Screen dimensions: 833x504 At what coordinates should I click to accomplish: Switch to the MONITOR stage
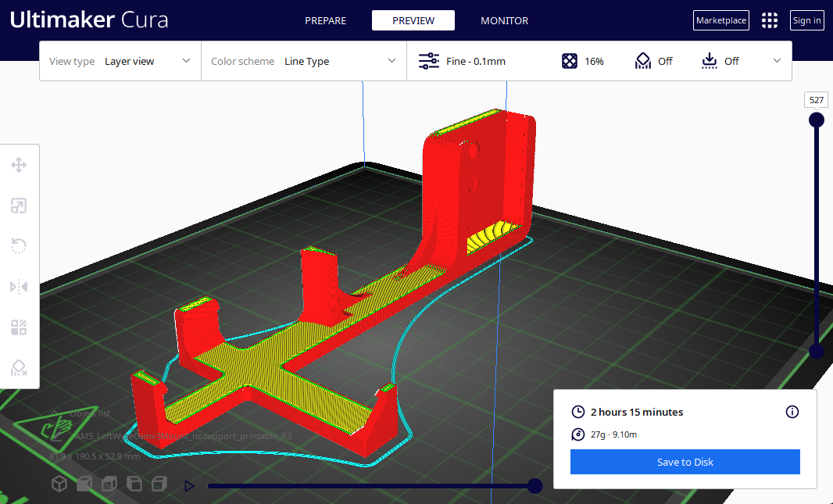coord(504,20)
